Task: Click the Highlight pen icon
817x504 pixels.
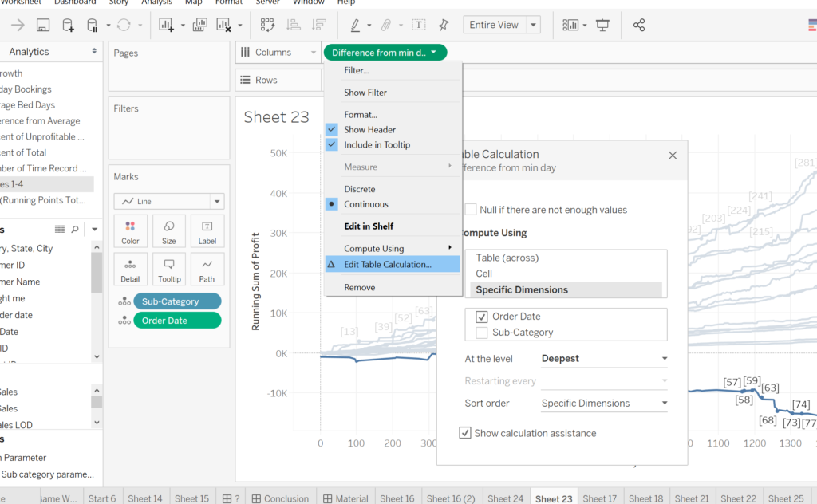Action: pyautogui.click(x=355, y=25)
